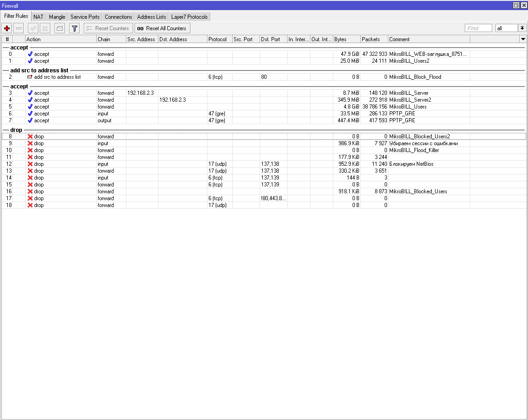Click the checkmark enable rule icon
The height and width of the screenshot is (420, 528).
pos(33,28)
